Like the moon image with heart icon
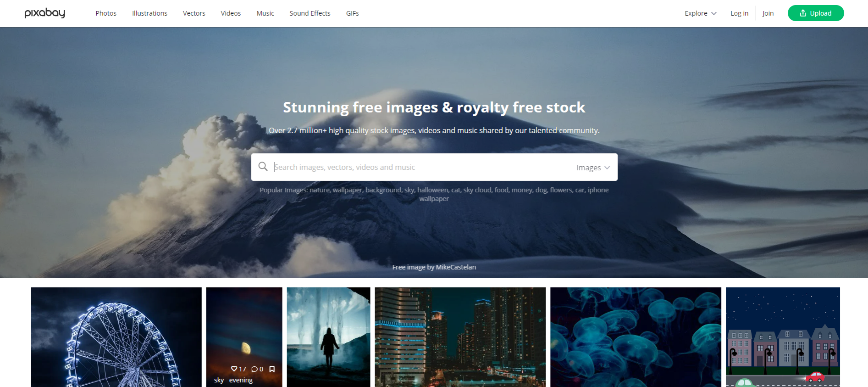 pos(234,369)
